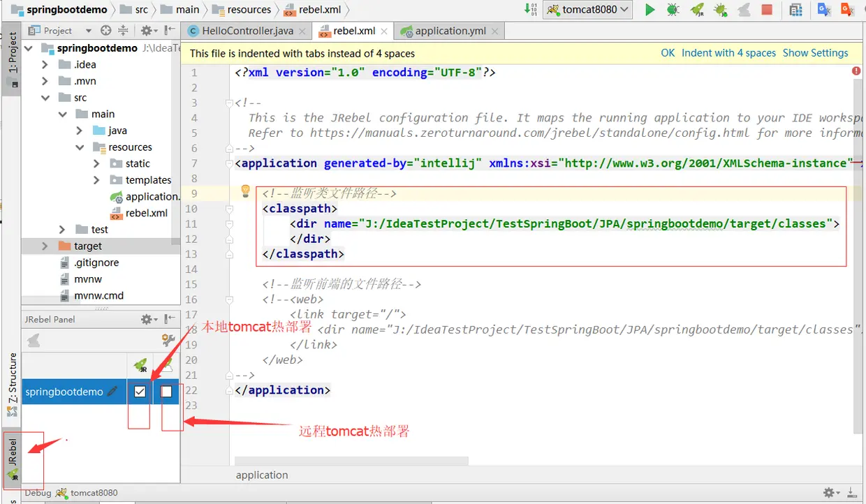This screenshot has height=504, width=866.
Task: Open the JRebel Panel wrench settings icon
Action: 168,341
